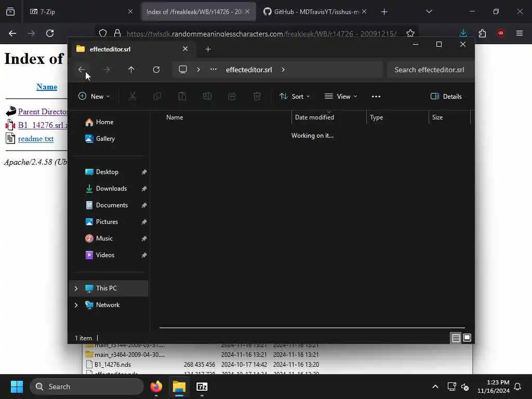The height and width of the screenshot is (399, 532).
Task: Open the Firefox downloads panel
Action: [463, 33]
